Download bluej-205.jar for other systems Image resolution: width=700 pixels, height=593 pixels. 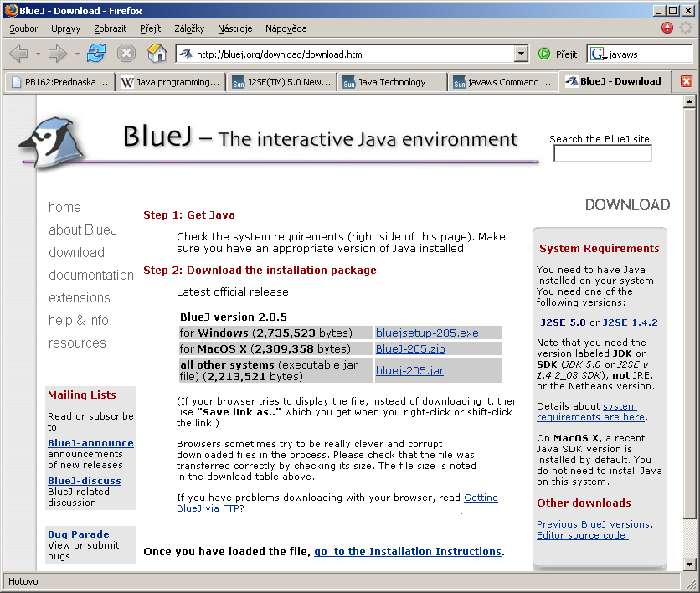point(409,370)
